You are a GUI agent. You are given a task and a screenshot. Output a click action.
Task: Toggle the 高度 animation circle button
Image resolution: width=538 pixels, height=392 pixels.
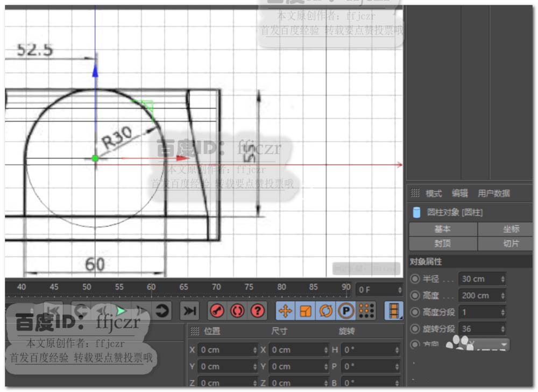click(x=415, y=295)
